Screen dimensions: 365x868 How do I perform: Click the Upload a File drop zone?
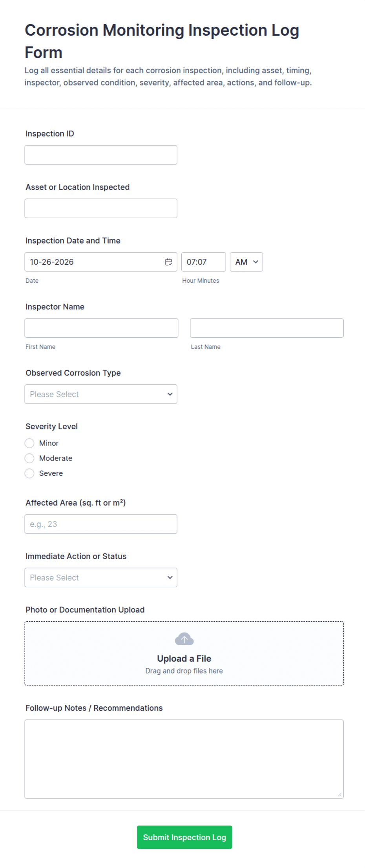point(184,653)
